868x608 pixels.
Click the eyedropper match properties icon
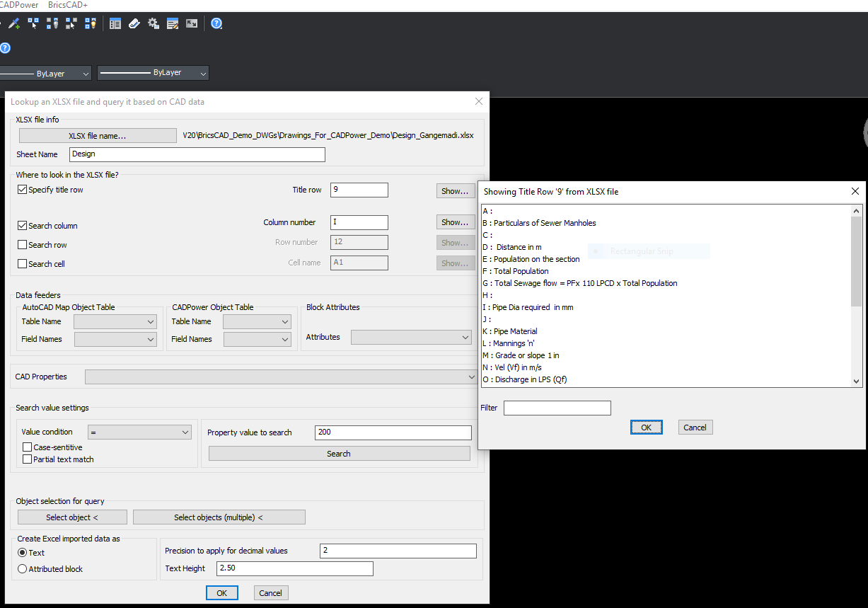pos(13,23)
